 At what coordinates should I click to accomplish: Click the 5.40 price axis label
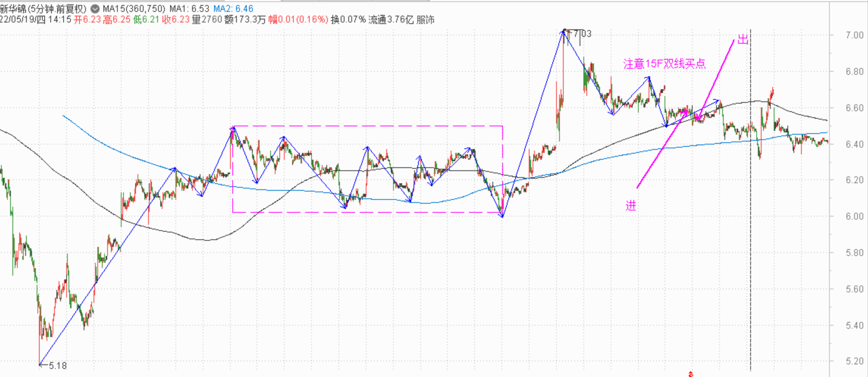pyautogui.click(x=854, y=325)
